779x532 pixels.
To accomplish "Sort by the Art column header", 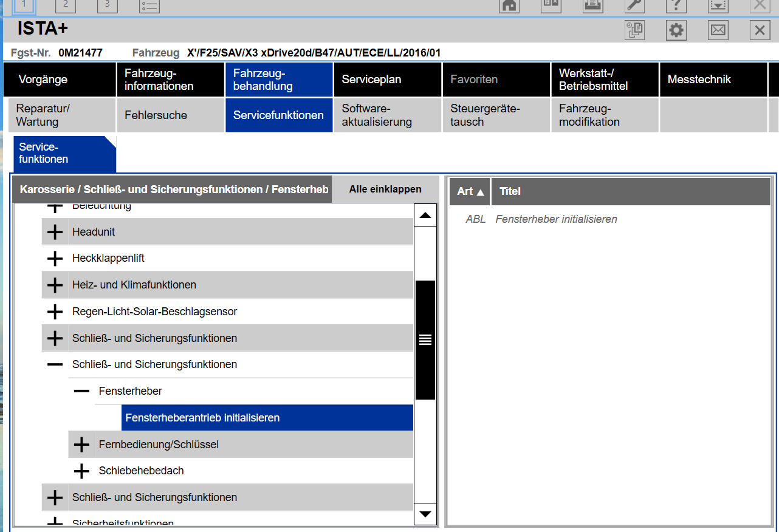I will [470, 191].
